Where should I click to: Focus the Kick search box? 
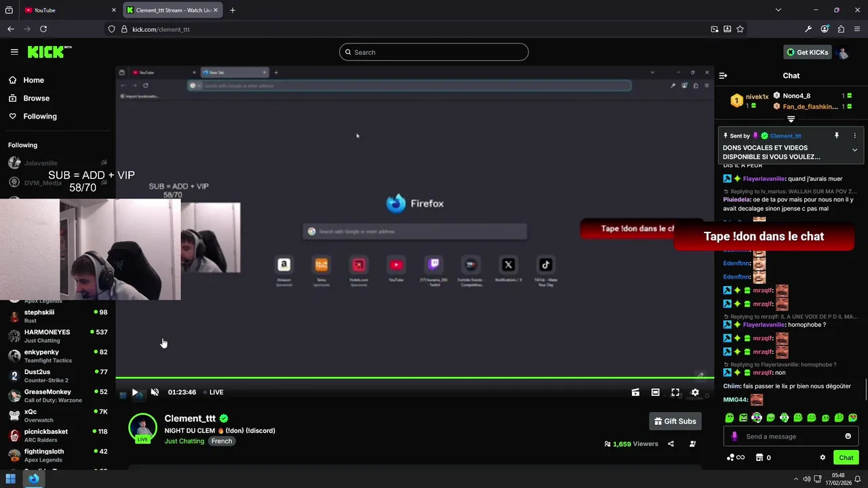click(x=434, y=52)
